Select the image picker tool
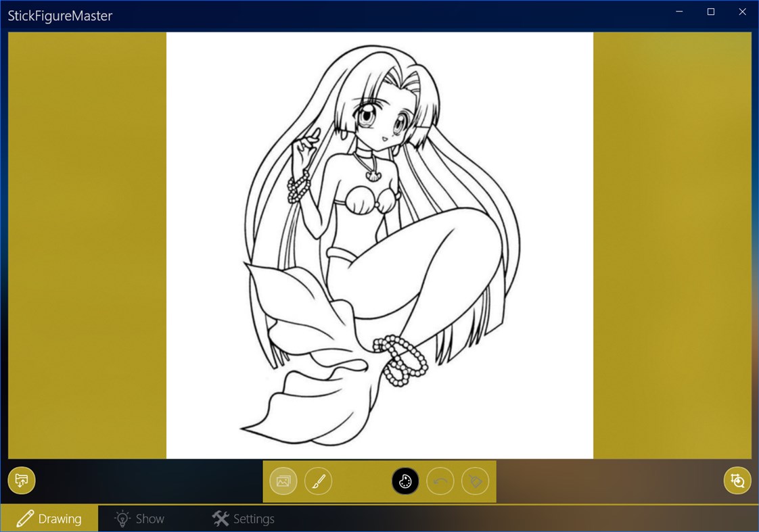759x532 pixels. point(283,481)
